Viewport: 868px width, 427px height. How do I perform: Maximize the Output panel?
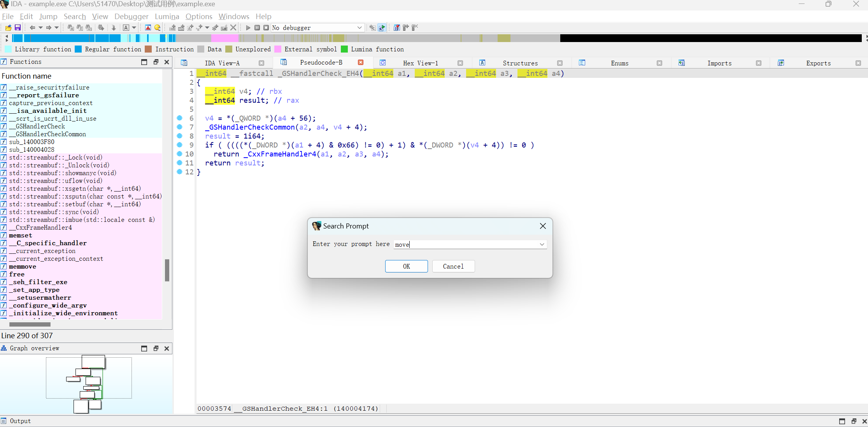tap(842, 421)
